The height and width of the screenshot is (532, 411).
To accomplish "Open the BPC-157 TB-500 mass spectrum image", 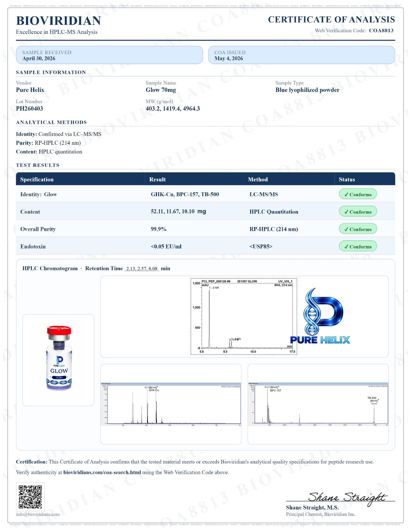I will coord(318,404).
